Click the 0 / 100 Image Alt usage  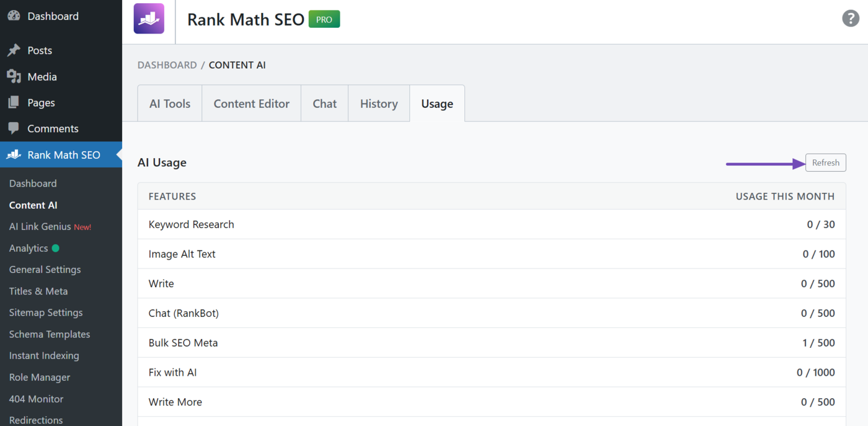pos(818,254)
